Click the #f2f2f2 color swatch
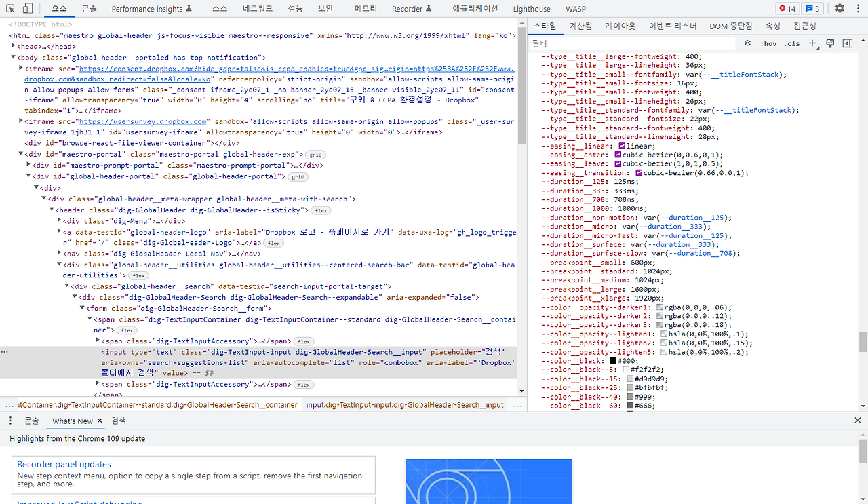Screen dimensions: 868x504 (x=626, y=370)
